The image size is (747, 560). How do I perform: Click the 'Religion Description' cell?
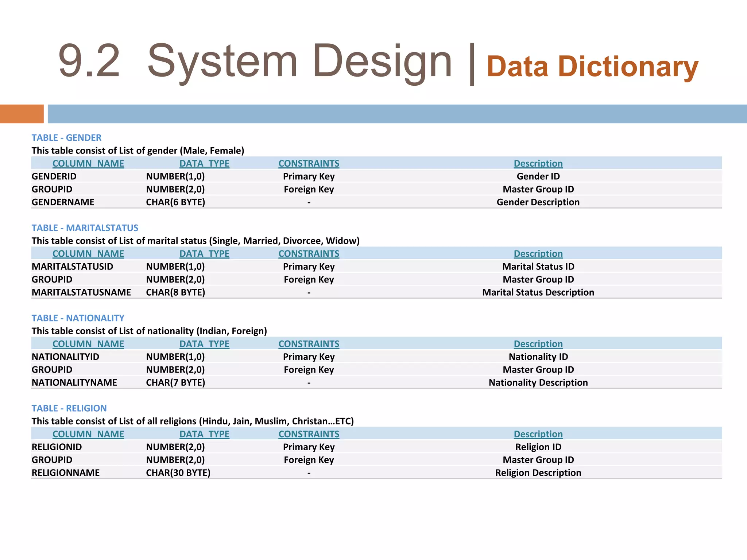[538, 473]
